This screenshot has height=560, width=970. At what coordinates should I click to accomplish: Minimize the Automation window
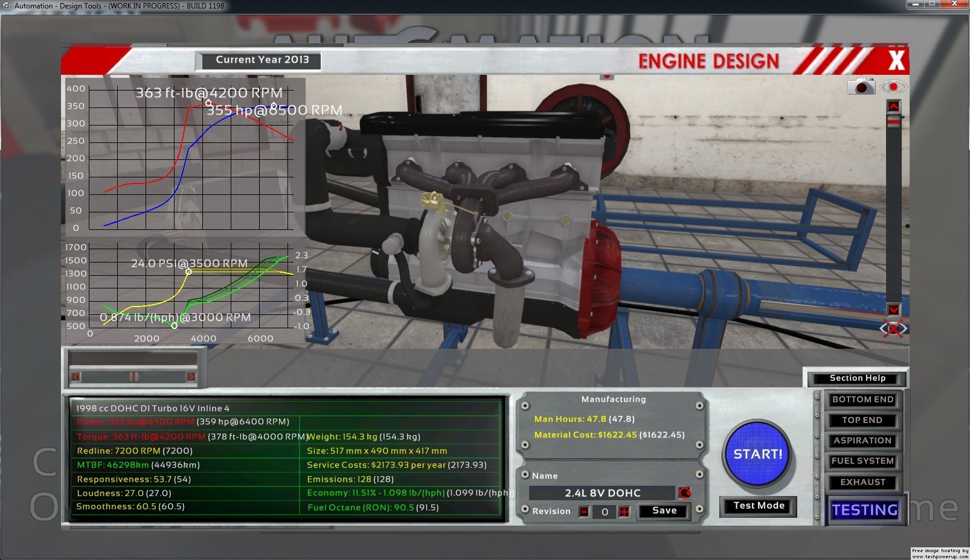[916, 4]
